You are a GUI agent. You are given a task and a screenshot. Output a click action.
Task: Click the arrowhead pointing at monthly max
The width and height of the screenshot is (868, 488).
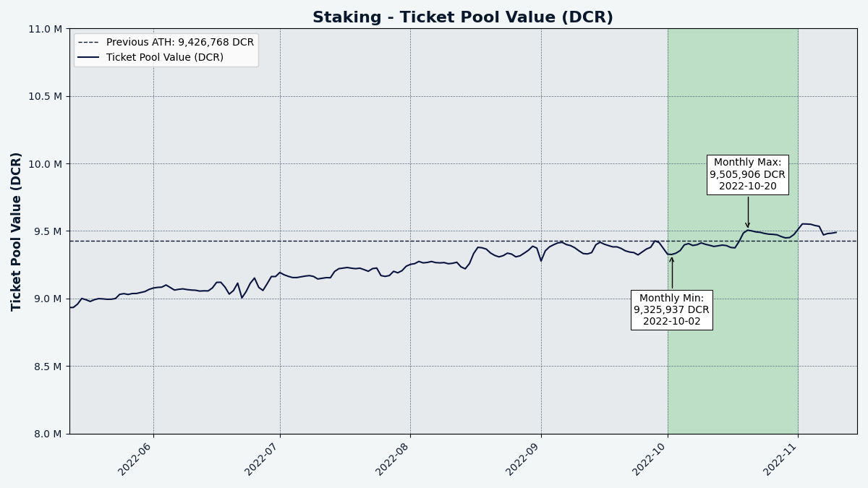coord(748,225)
